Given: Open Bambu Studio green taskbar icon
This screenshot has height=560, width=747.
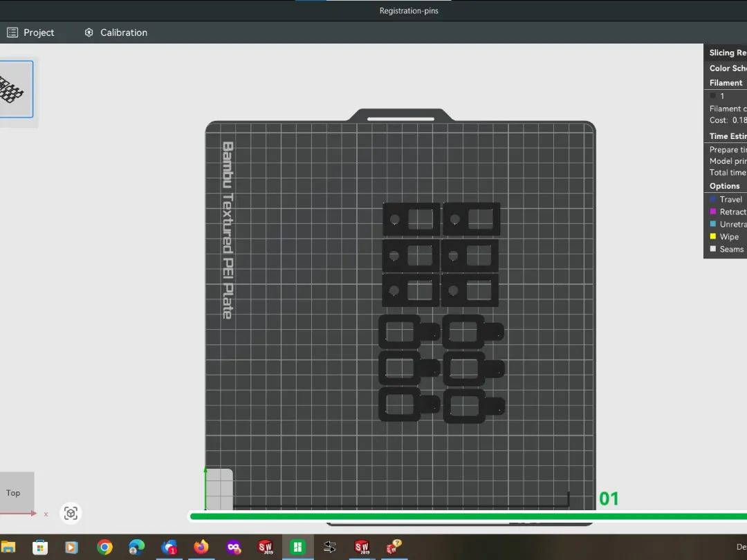Looking at the screenshot, I should 297,547.
